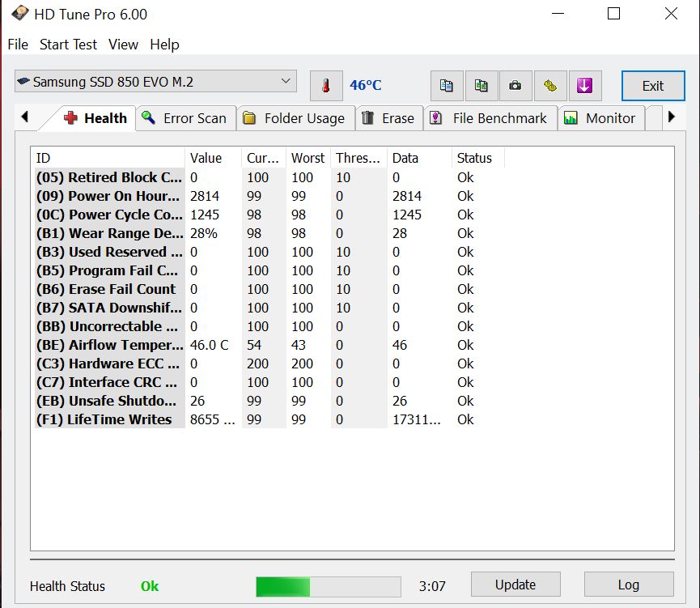700x608 pixels.
Task: Click the 46°C temperature readout
Action: (x=366, y=85)
